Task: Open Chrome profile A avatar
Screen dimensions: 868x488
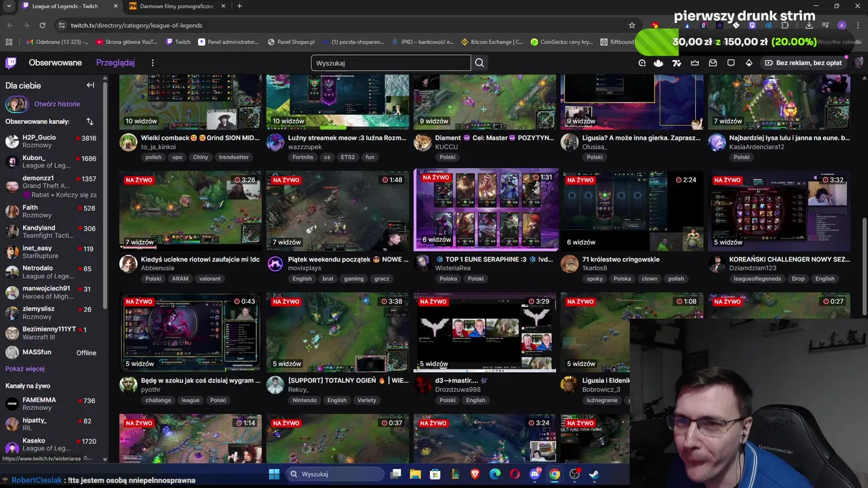Action: point(842,25)
